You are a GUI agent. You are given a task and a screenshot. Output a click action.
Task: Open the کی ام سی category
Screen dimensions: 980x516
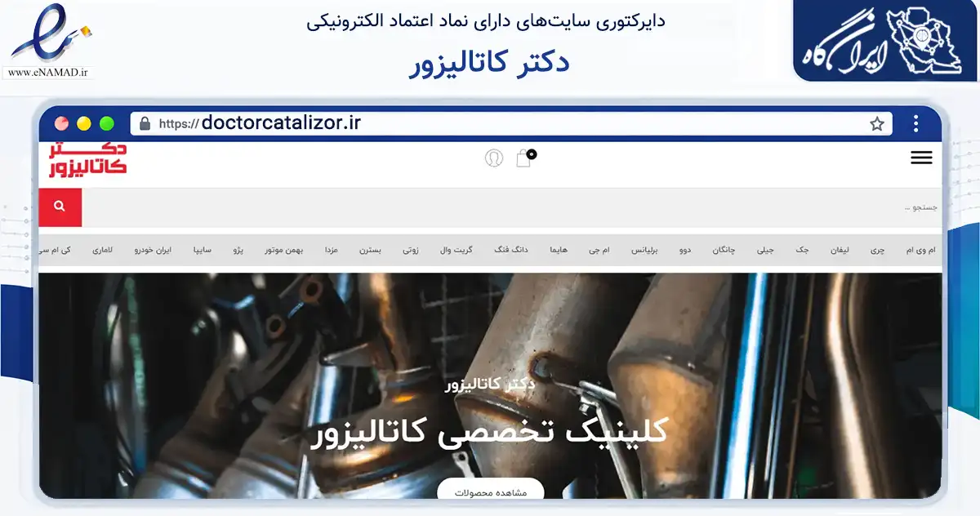tap(55, 250)
